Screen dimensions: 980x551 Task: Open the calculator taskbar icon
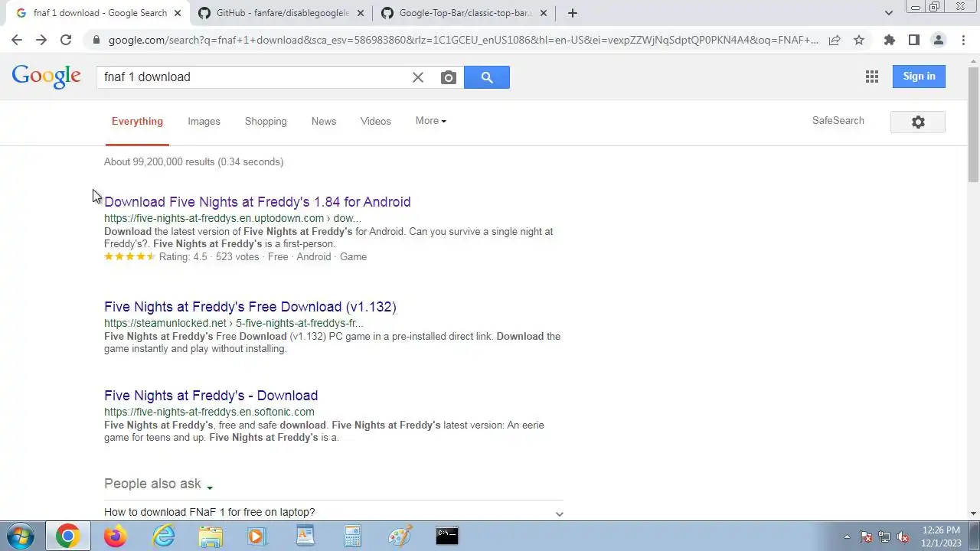click(x=352, y=536)
